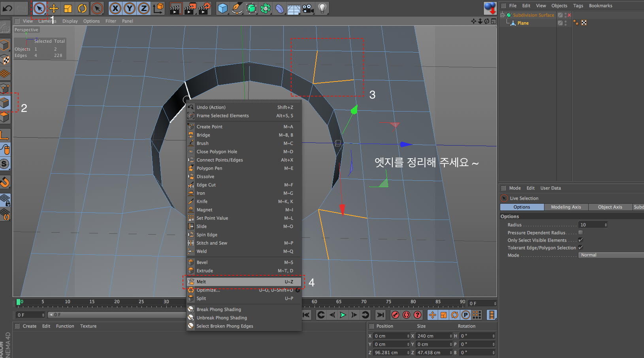Viewport: 644px width, 358px height.
Task: Click the Undo arrow in top toolbar
Action: tap(8, 8)
